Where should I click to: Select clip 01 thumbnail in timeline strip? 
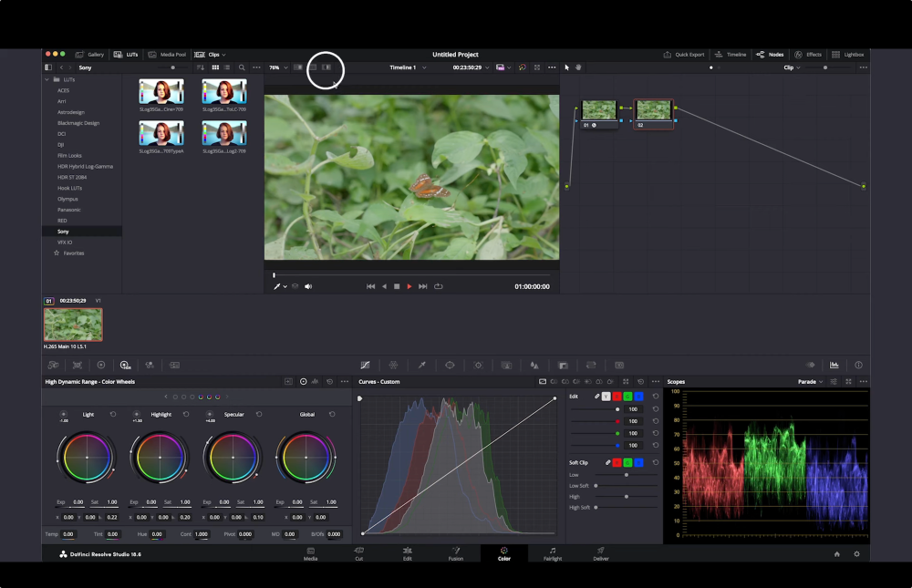(x=73, y=324)
